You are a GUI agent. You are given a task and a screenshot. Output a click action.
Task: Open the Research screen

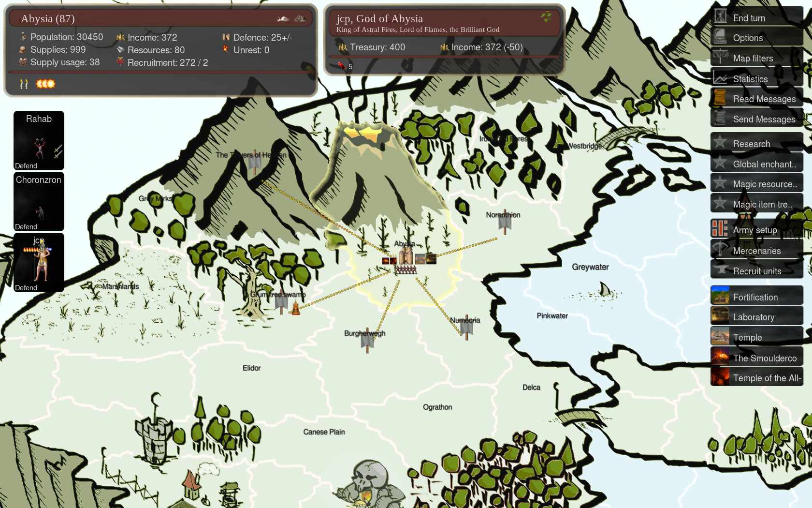click(757, 143)
